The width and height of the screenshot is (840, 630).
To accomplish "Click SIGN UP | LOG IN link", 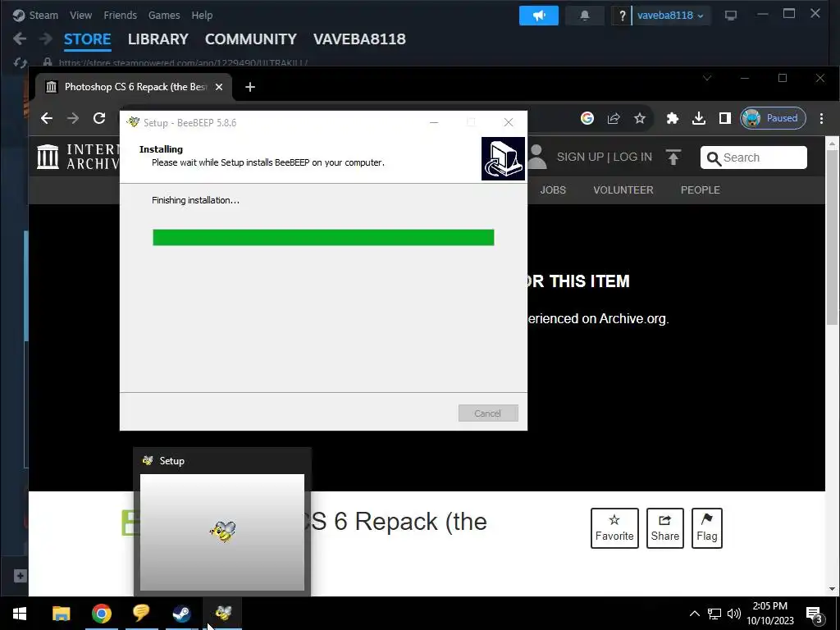I will [605, 157].
